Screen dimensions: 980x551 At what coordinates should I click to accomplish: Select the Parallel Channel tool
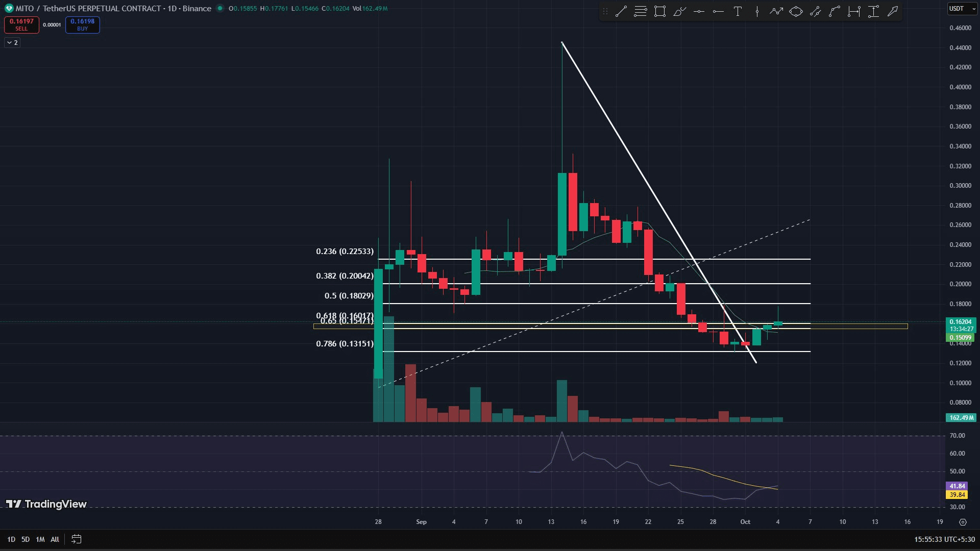click(815, 11)
